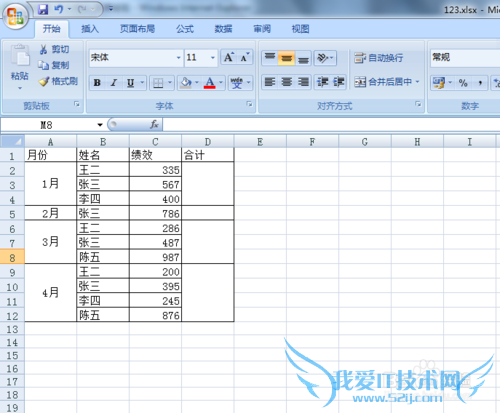Viewport: 500px width, 413px height.
Task: Increase font size with large A
Action: (x=229, y=57)
